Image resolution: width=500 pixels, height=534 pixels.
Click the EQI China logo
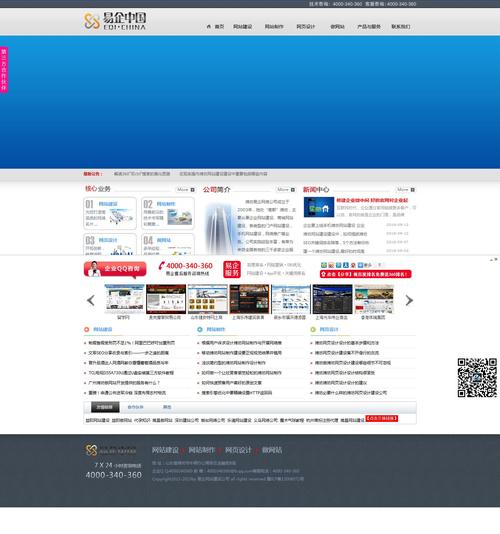click(115, 21)
